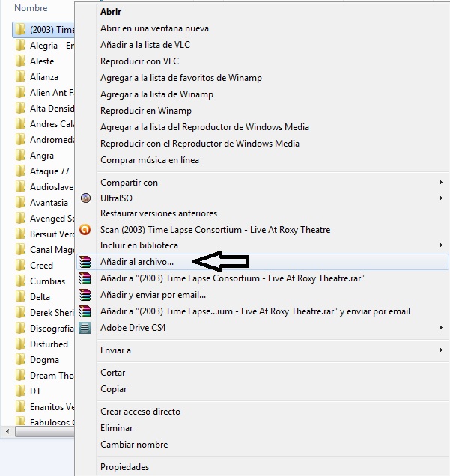Image resolution: width=450 pixels, height=476 pixels.
Task: Click folder icon next to Delta
Action: pos(20,297)
